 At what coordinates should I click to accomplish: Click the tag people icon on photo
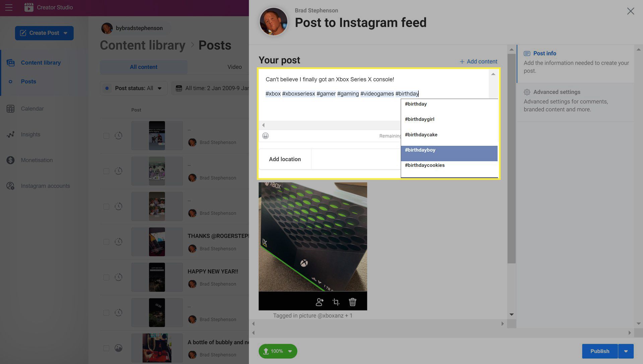pyautogui.click(x=319, y=302)
